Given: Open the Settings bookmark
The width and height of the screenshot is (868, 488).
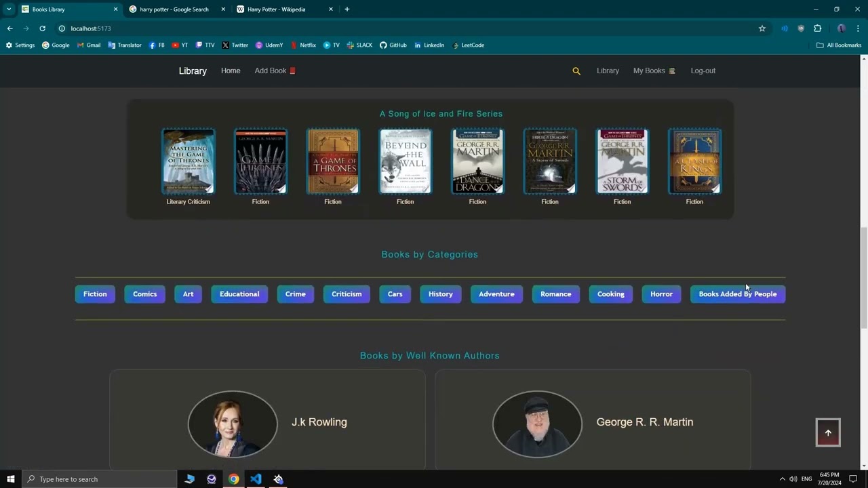Looking at the screenshot, I should tap(20, 45).
